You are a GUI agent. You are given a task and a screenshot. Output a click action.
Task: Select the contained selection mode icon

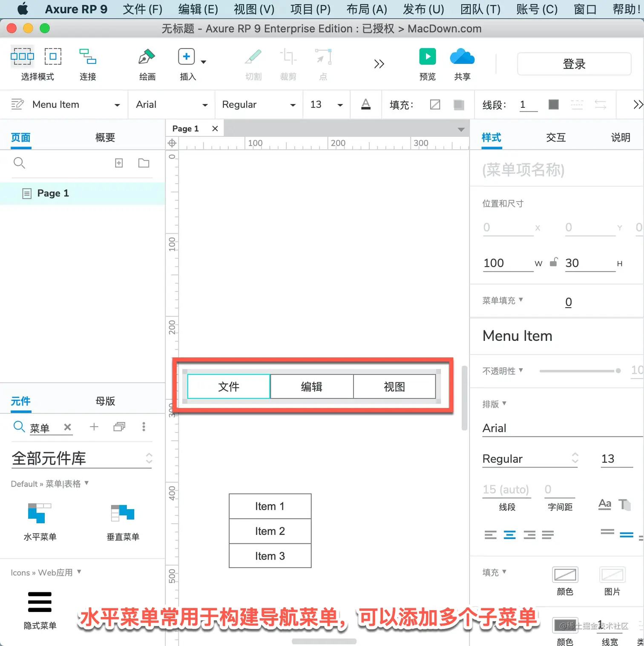pyautogui.click(x=53, y=56)
